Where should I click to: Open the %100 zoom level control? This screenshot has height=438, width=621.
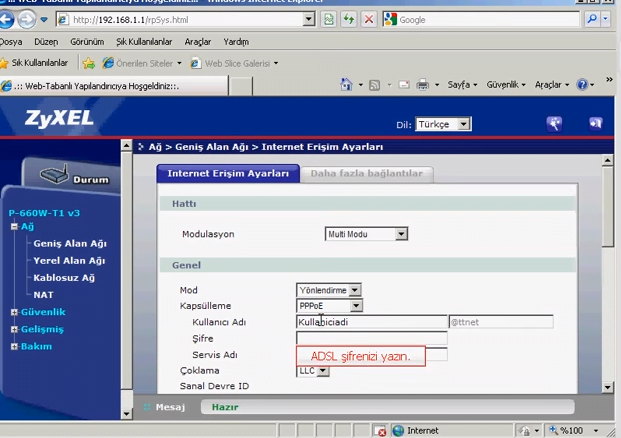[573, 430]
